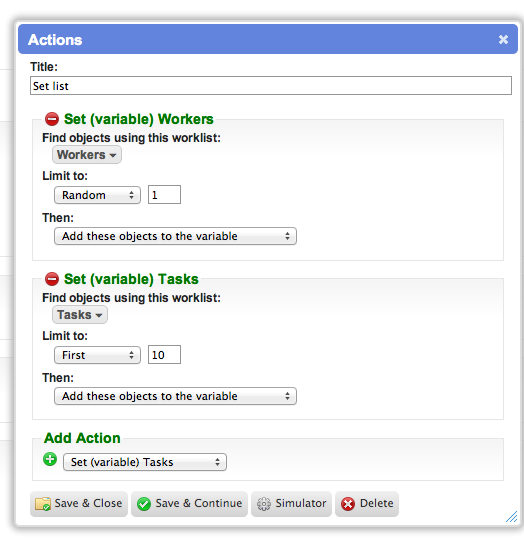This screenshot has width=524, height=545.
Task: Click the Tasks limit field showing 10
Action: click(x=164, y=355)
